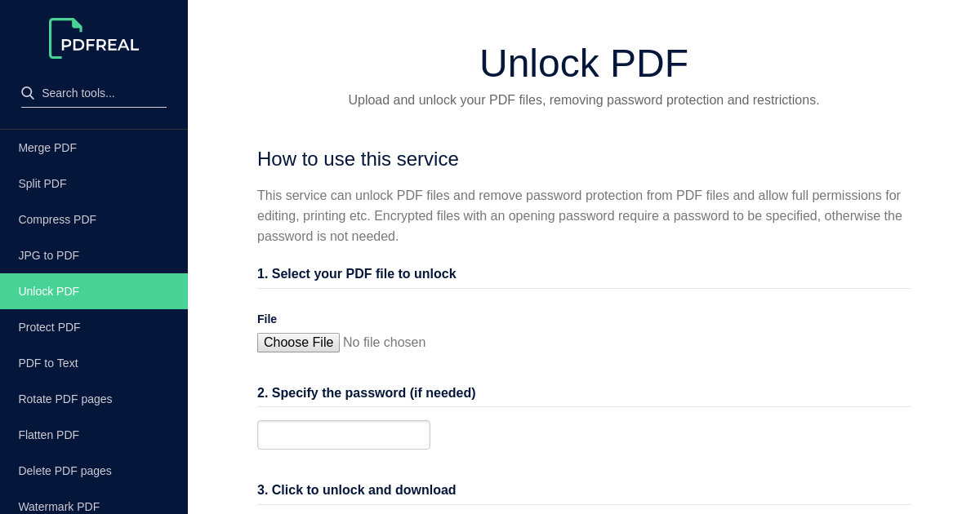Click the Choose File button

click(x=298, y=343)
